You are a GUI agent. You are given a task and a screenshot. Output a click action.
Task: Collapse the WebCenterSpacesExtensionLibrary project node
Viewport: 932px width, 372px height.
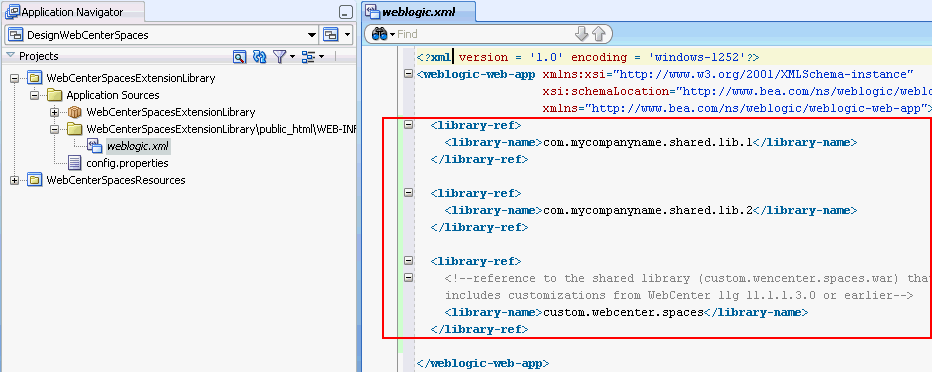pyautogui.click(x=14, y=78)
